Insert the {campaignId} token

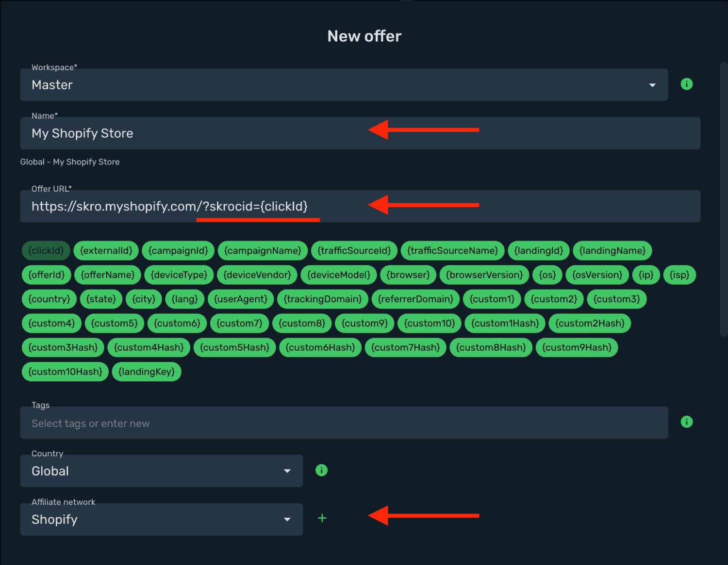click(178, 251)
